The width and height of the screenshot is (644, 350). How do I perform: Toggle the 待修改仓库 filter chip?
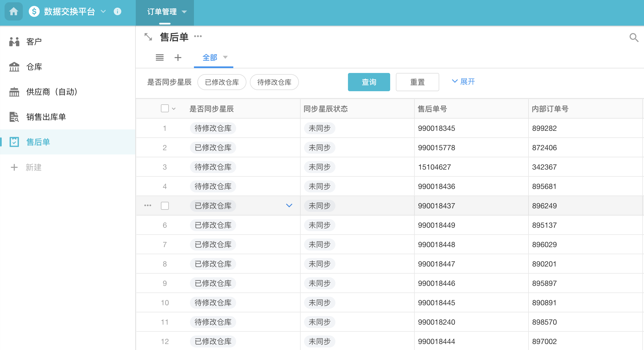click(x=274, y=82)
